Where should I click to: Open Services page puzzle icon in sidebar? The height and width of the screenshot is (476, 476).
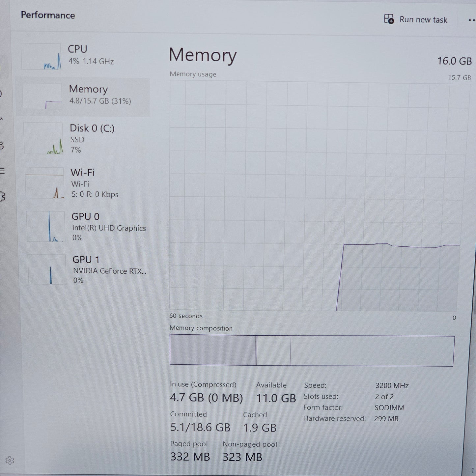(2, 197)
